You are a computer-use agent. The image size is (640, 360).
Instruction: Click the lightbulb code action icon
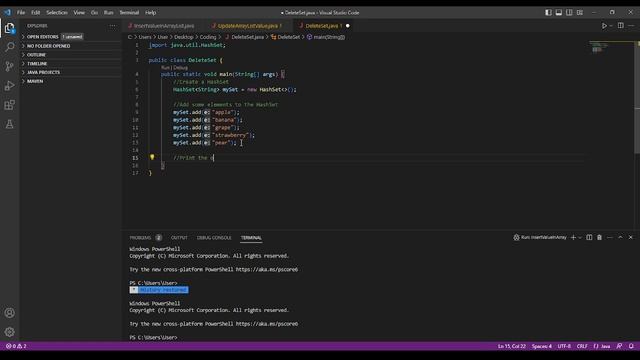pos(152,157)
